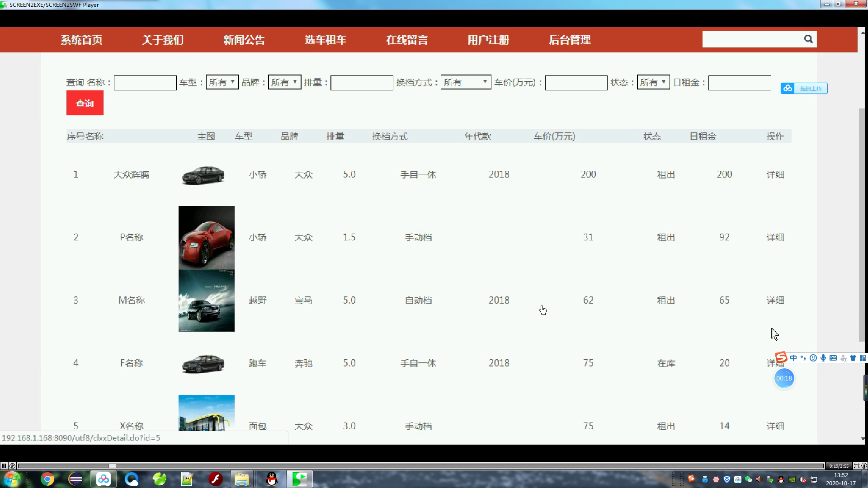Image resolution: width=868 pixels, height=488 pixels.
Task: Toggle fullscreen in the SWF player
Action: tap(856, 466)
